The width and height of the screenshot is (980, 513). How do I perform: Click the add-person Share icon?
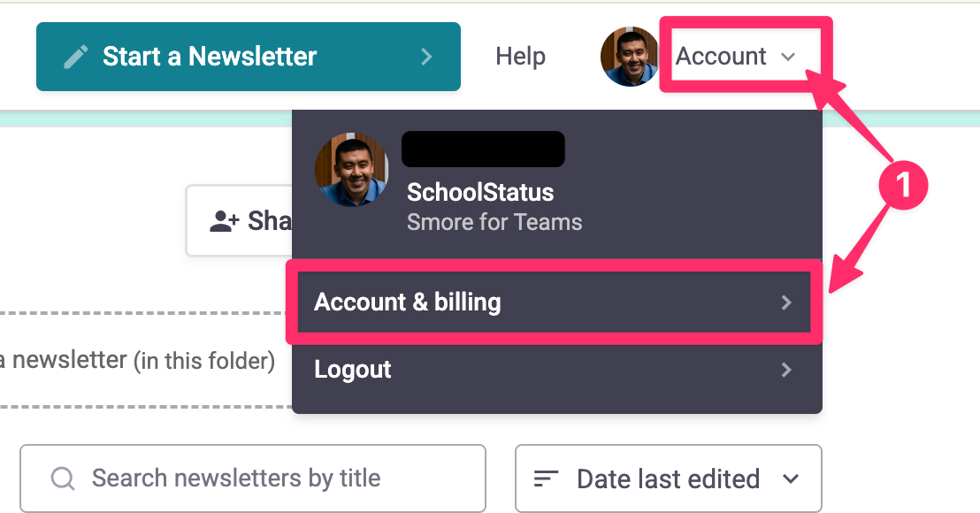225,221
